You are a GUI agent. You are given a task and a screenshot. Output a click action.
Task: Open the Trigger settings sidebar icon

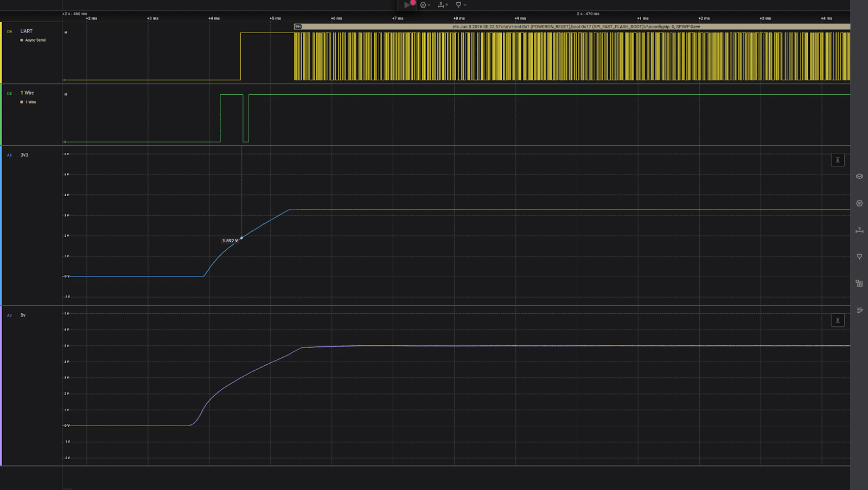point(859,256)
